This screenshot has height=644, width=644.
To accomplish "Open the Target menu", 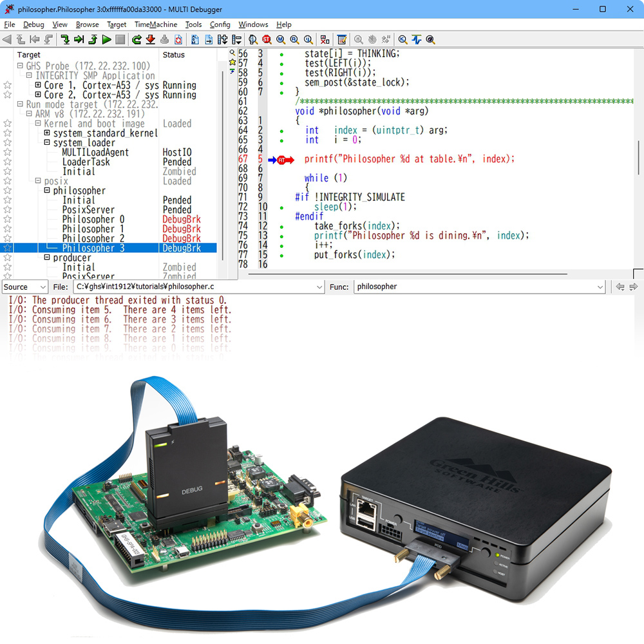I will tap(117, 24).
